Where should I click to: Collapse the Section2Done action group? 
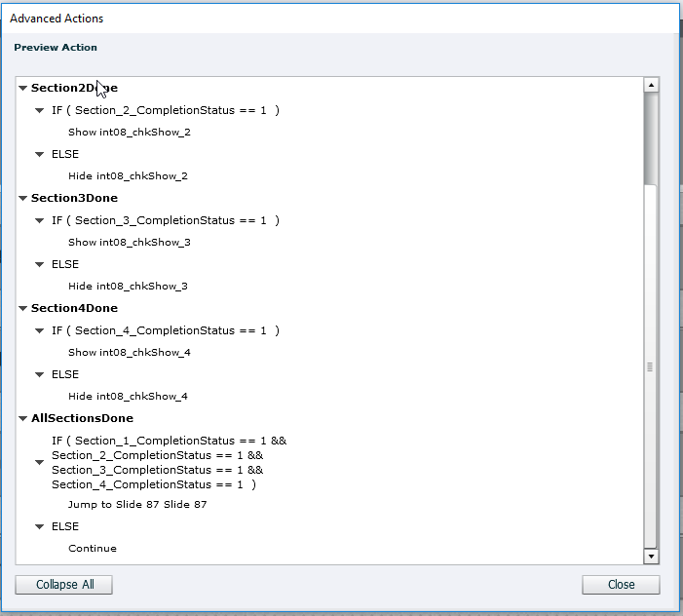click(22, 89)
